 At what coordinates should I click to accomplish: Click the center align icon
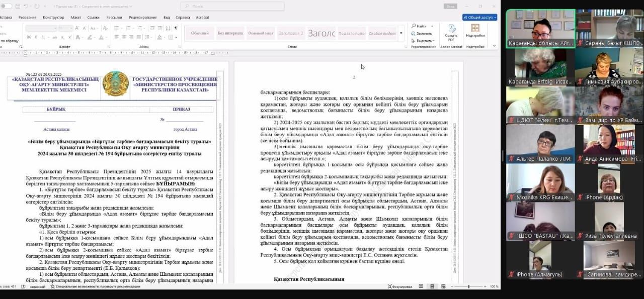click(x=124, y=37)
